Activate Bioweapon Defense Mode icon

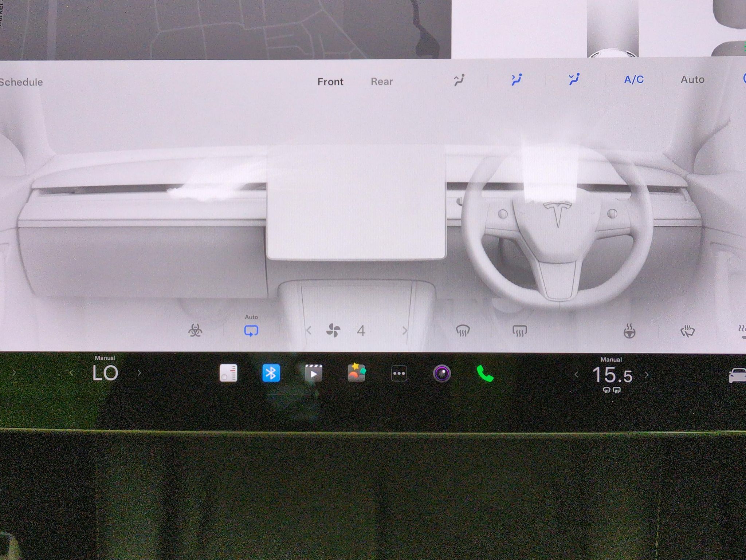coord(195,331)
